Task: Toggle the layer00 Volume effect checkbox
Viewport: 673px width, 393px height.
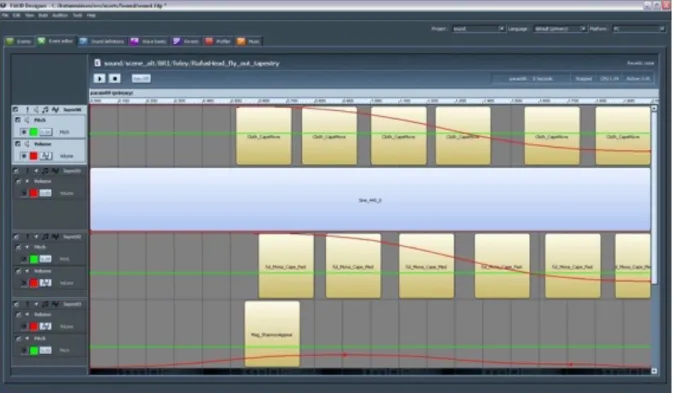Action: click(x=18, y=144)
